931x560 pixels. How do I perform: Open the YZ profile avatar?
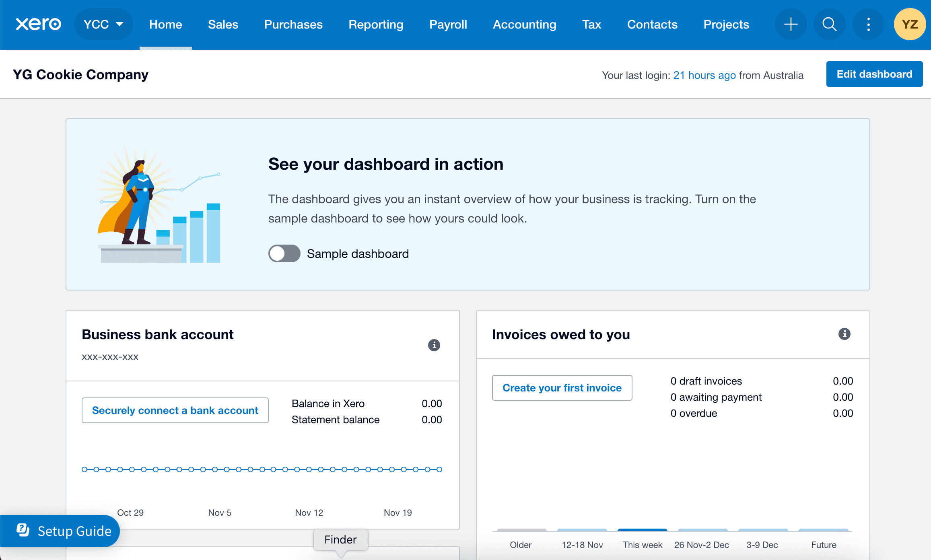[x=909, y=24]
